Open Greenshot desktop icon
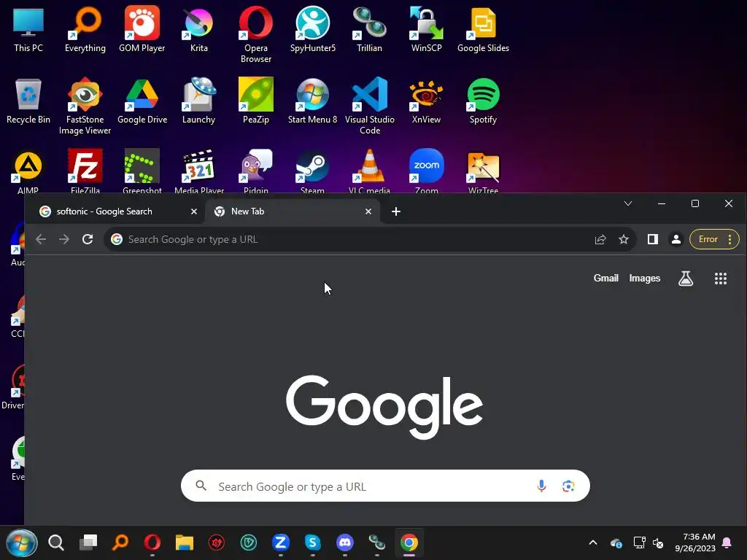747x560 pixels. pyautogui.click(x=142, y=171)
